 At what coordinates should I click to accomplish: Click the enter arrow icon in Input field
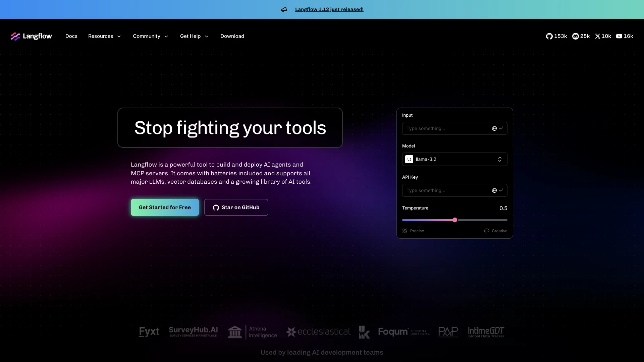coord(501,128)
